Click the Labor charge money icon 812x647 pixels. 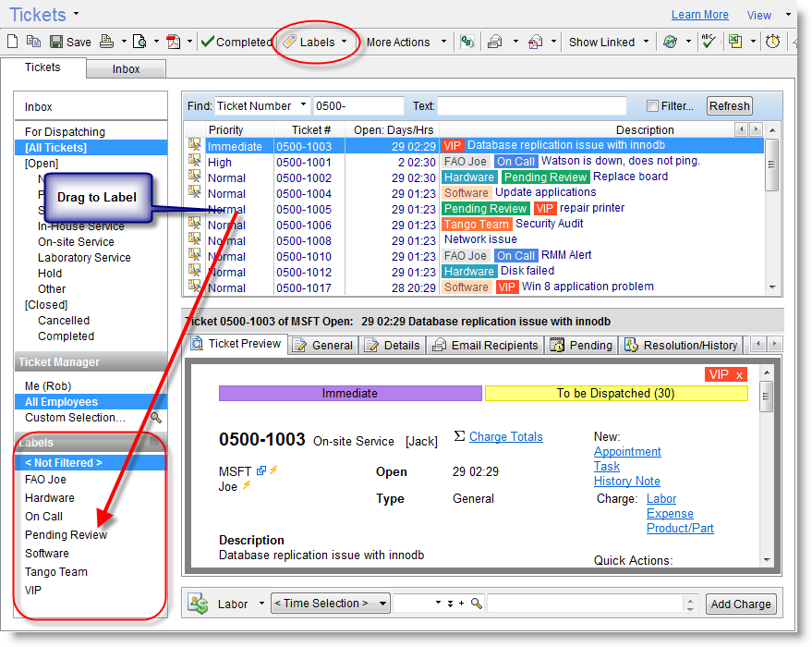pyautogui.click(x=198, y=604)
